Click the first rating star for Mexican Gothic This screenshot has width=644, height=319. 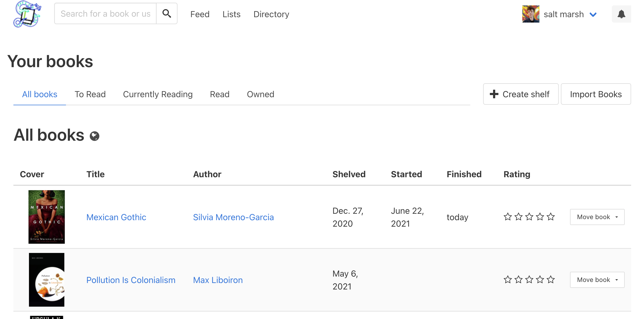508,216
